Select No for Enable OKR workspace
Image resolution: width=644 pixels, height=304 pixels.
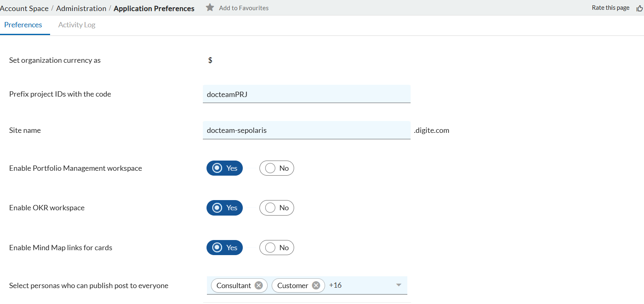pos(277,208)
